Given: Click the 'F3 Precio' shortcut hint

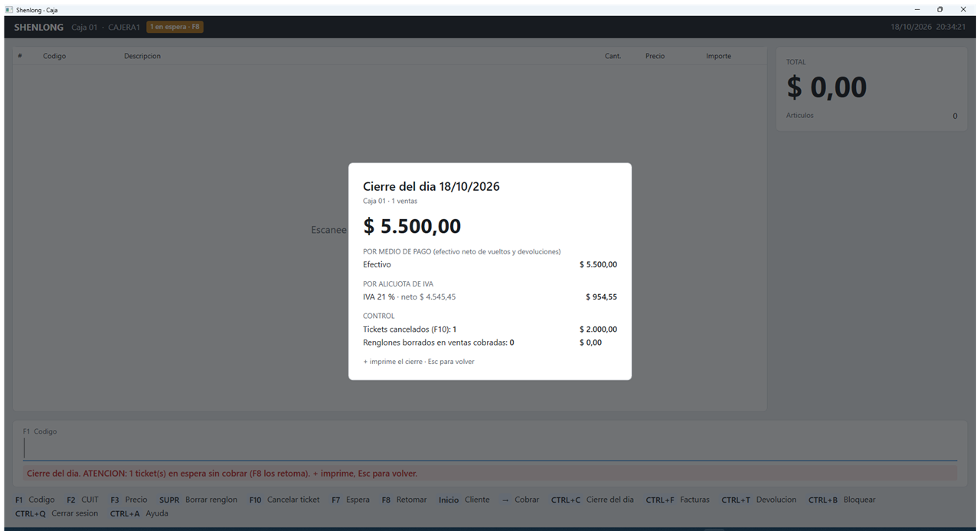Looking at the screenshot, I should [129, 500].
